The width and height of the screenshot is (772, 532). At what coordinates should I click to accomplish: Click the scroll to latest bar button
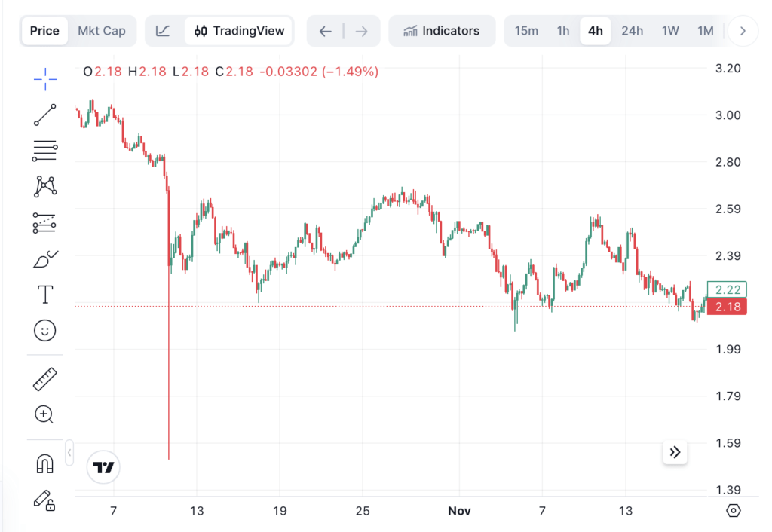(x=675, y=452)
